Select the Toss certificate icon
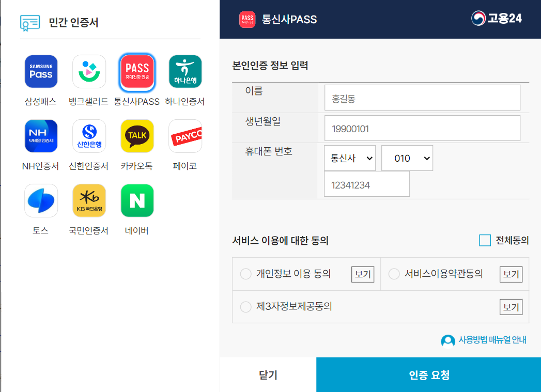Image resolution: width=541 pixels, height=392 pixels. pos(41,200)
